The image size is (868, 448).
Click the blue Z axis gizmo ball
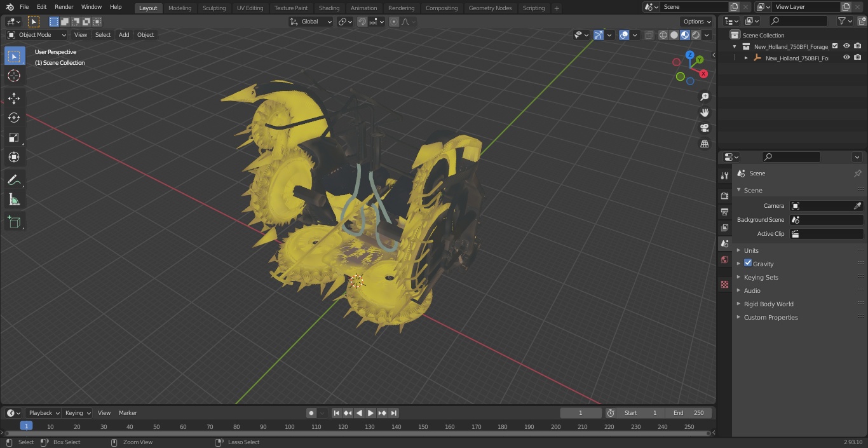point(690,55)
